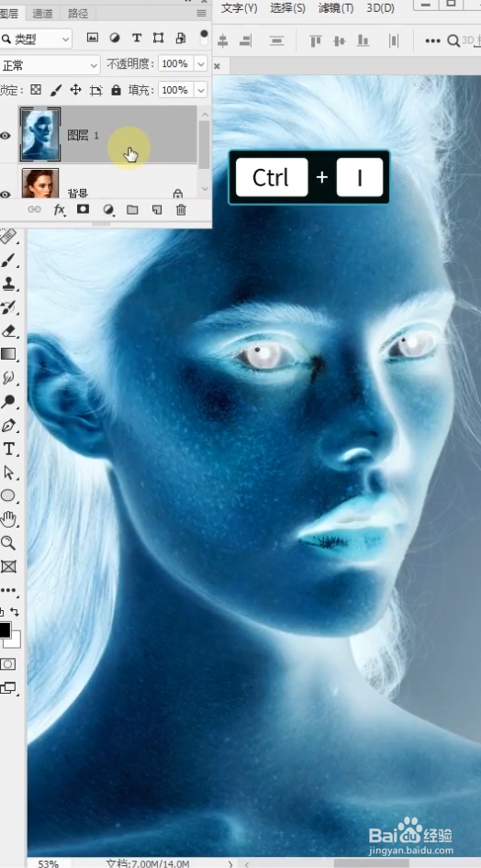Image resolution: width=481 pixels, height=868 pixels.
Task: Create a new layer group folder
Action: pyautogui.click(x=132, y=209)
